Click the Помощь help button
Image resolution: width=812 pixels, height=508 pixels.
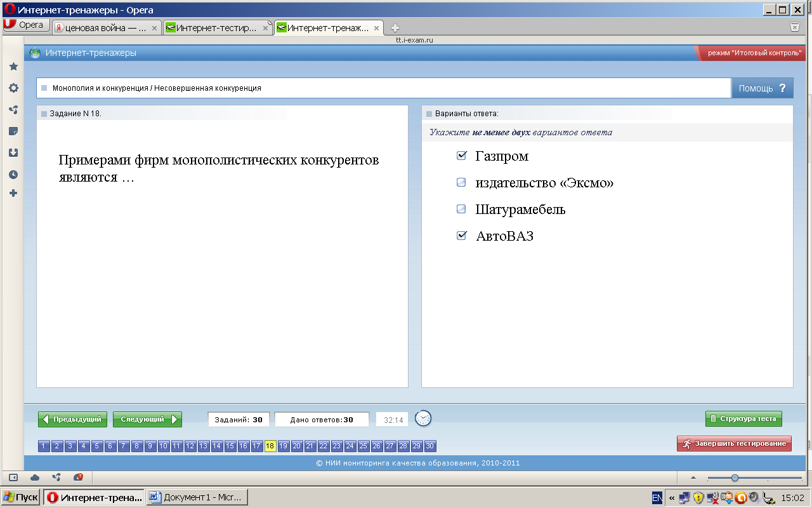click(763, 88)
